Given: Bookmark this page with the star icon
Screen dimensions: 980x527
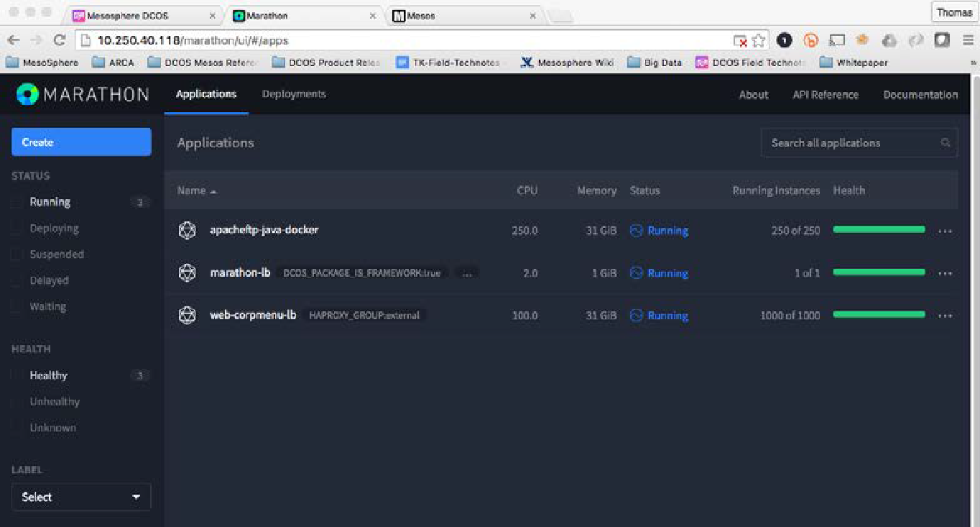Looking at the screenshot, I should point(758,41).
